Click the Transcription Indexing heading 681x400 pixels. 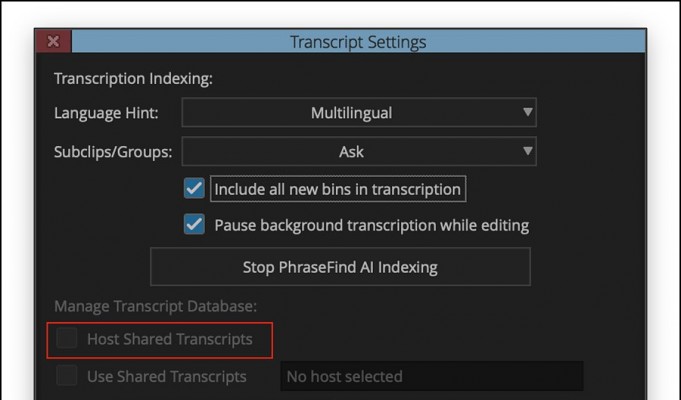pos(133,78)
